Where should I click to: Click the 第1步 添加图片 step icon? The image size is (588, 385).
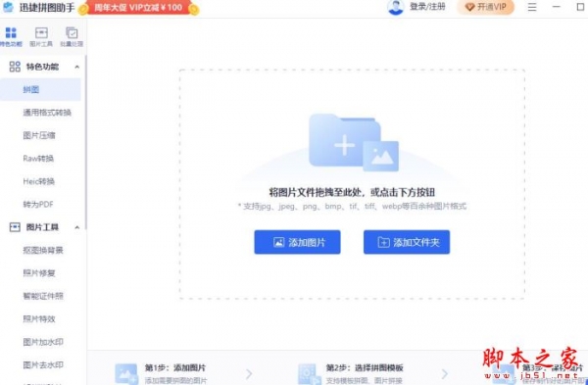(x=126, y=374)
